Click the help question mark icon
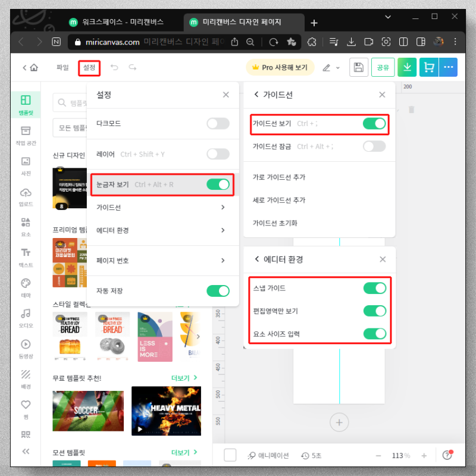This screenshot has height=476, width=476. pyautogui.click(x=447, y=455)
